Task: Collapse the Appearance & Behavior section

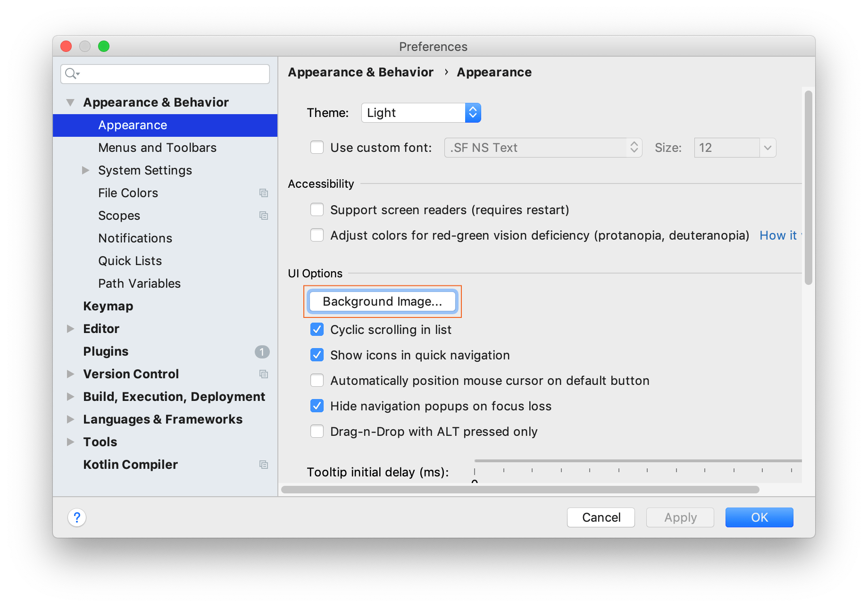Action: (70, 102)
